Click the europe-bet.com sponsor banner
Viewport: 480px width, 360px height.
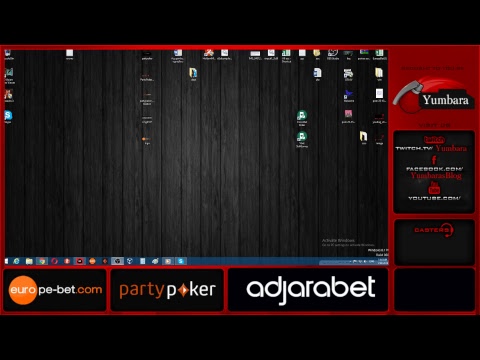point(55,290)
